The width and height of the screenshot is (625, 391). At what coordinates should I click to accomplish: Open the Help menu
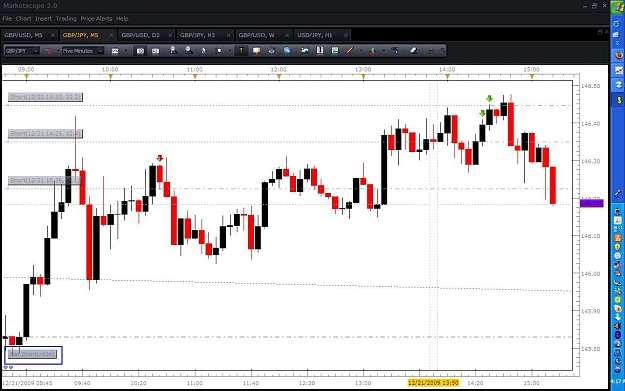tap(122, 19)
